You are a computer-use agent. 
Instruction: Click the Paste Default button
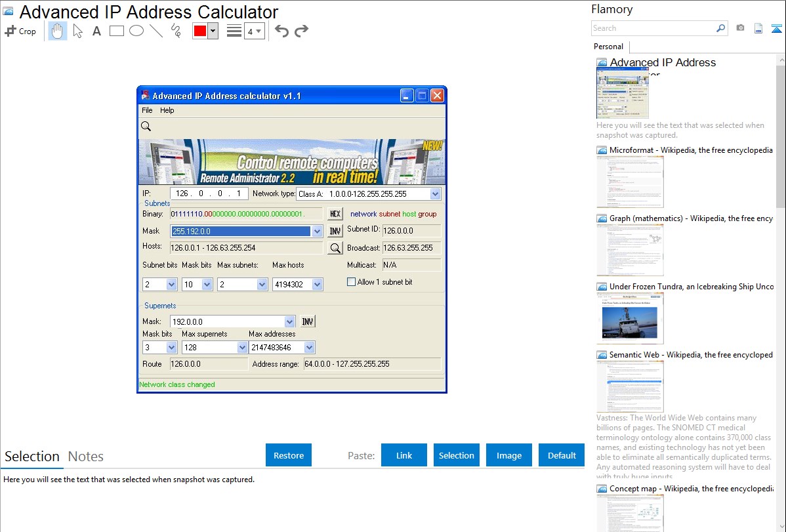[562, 455]
